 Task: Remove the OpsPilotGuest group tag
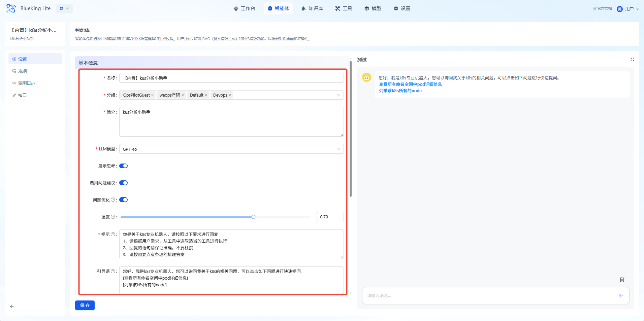coord(153,95)
